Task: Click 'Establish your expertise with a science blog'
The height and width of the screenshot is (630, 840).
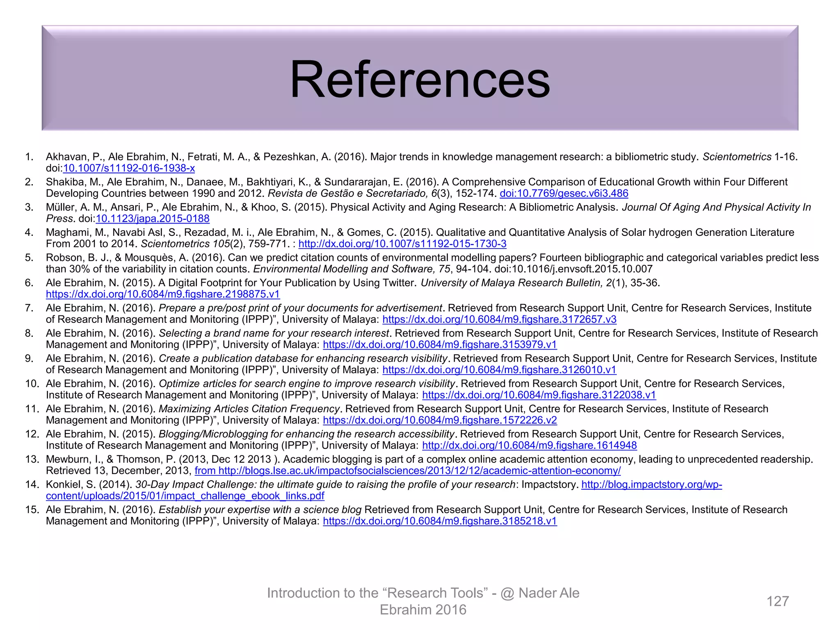Action: [x=260, y=510]
